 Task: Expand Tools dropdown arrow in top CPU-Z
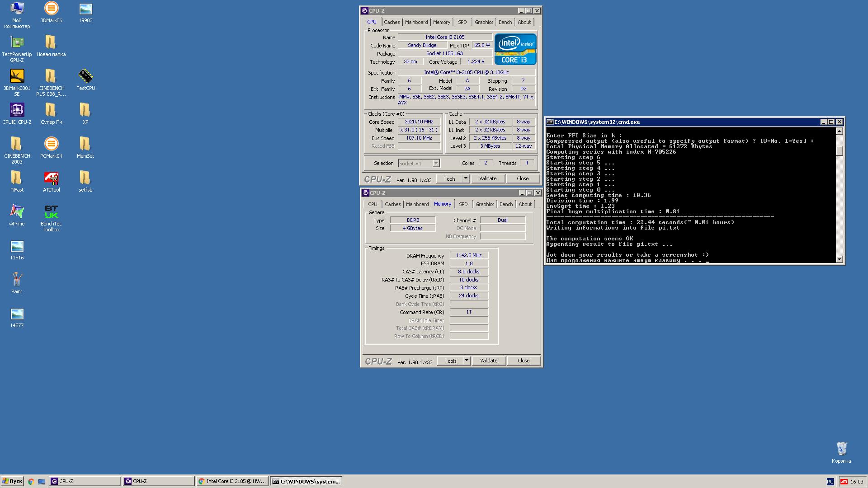click(x=466, y=178)
